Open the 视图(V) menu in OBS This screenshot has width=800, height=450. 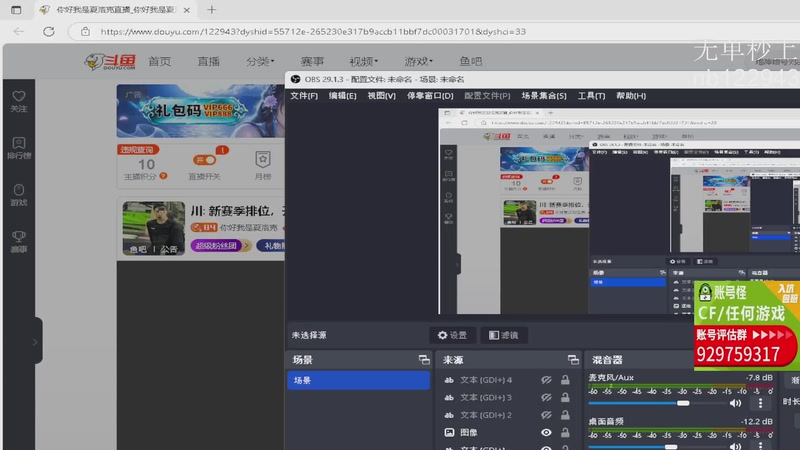point(382,96)
